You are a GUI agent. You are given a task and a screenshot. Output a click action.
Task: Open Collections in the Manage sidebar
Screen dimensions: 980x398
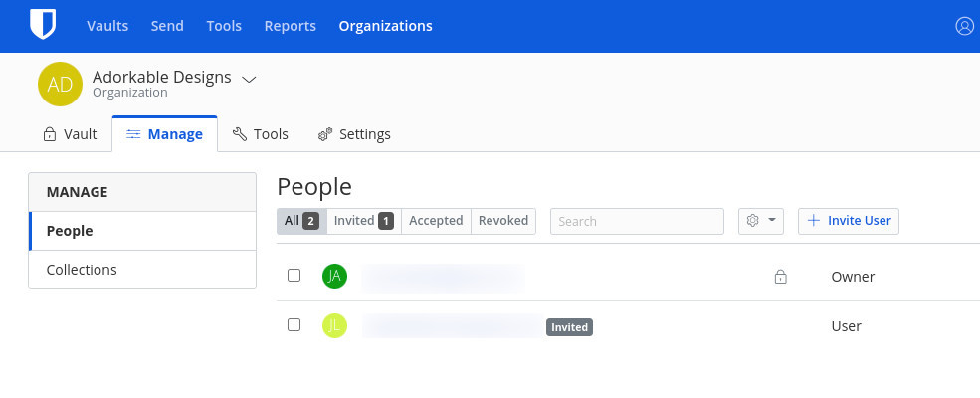(x=82, y=270)
